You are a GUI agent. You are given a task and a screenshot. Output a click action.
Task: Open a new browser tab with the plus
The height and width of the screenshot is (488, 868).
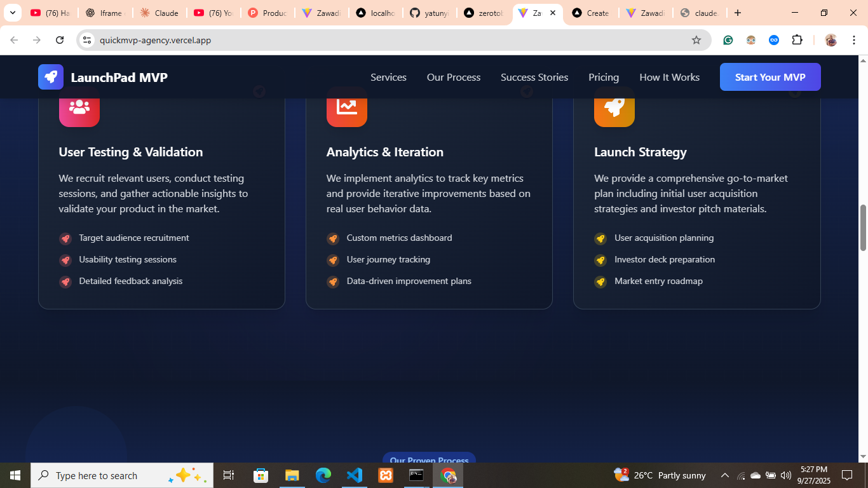(738, 13)
